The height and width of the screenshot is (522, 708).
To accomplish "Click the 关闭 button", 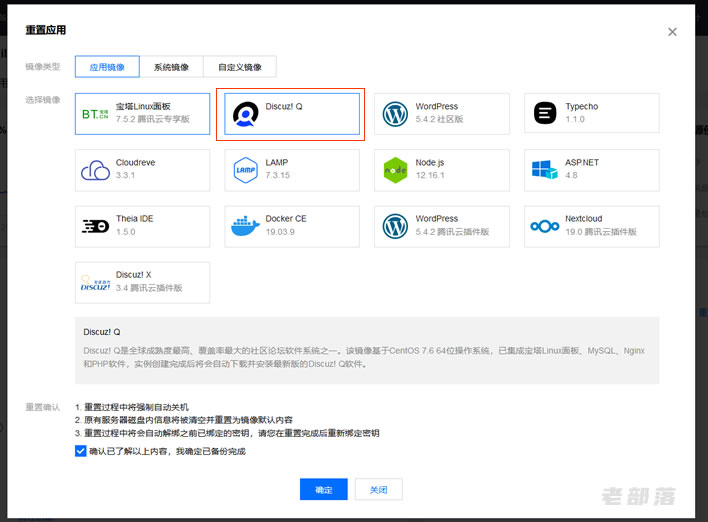I will click(x=378, y=489).
